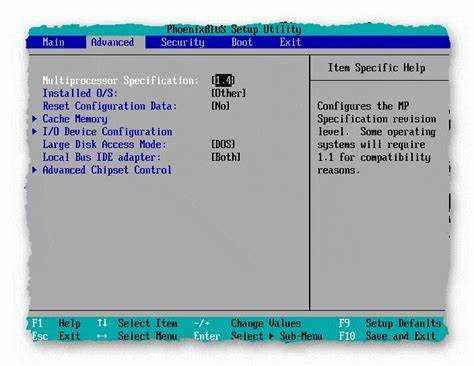Open Advanced Chipset Control submenu

pyautogui.click(x=107, y=170)
